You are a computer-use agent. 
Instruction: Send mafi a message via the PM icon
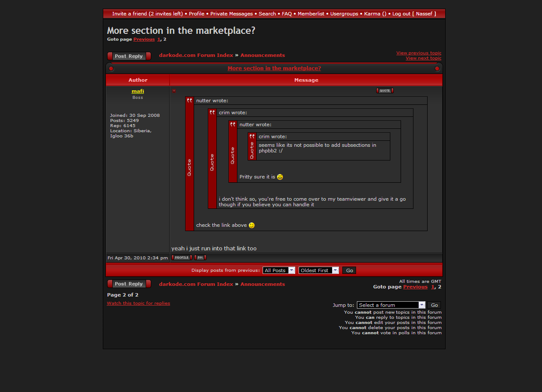200,257
